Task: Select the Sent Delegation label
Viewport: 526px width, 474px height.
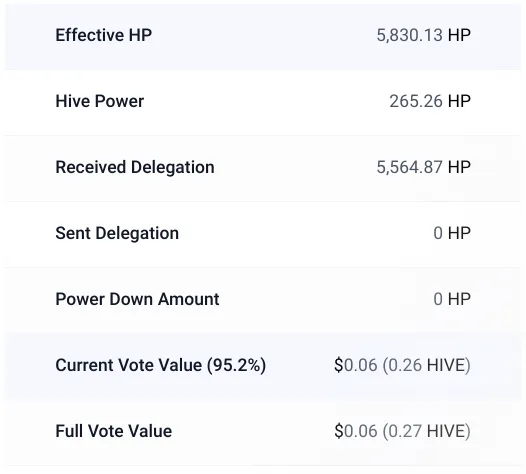Action: (117, 233)
